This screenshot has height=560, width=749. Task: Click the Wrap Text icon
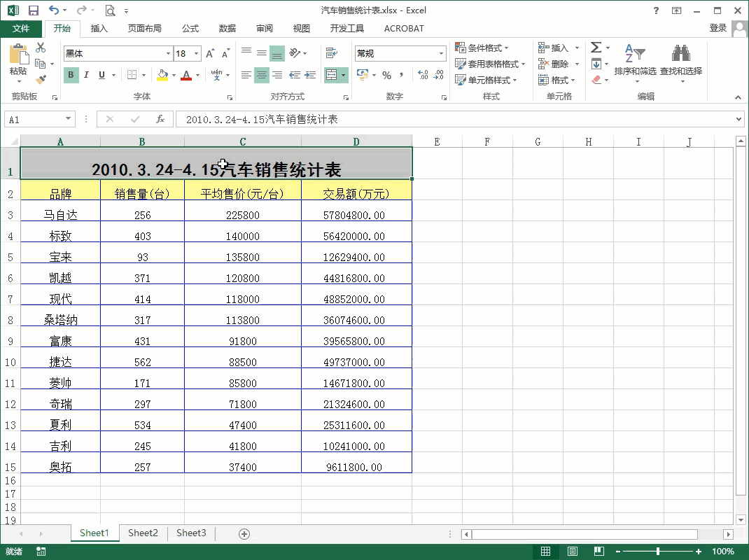332,52
